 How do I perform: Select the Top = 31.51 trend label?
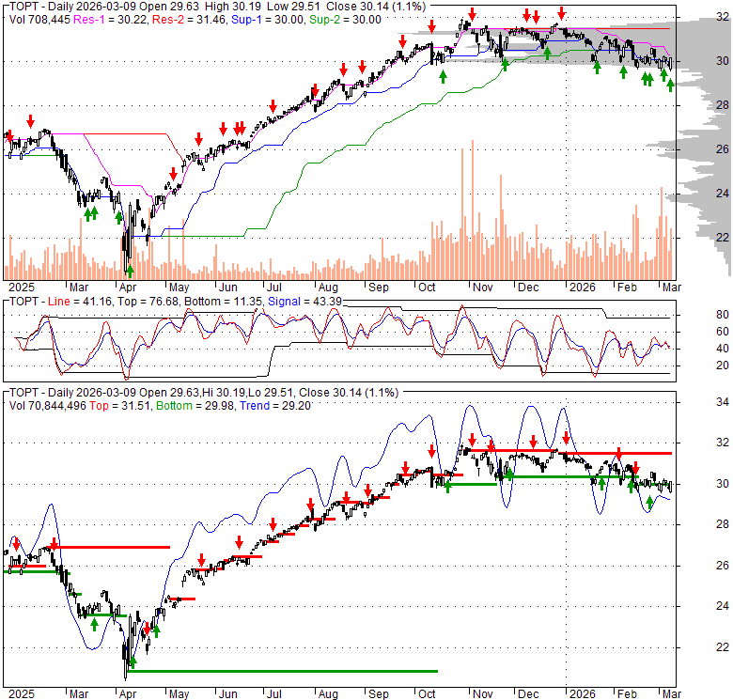pyautogui.click(x=119, y=406)
